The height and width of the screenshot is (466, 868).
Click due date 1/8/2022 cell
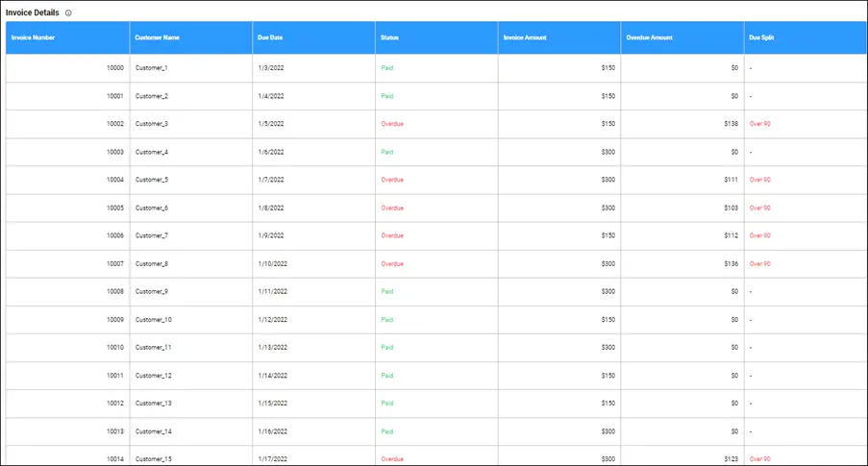tap(271, 208)
